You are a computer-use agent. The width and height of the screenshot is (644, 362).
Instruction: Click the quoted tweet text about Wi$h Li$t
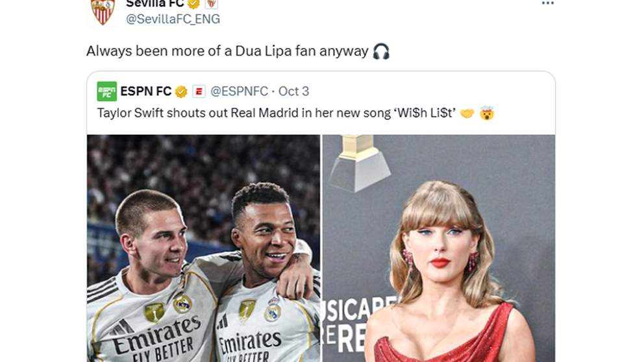tap(277, 113)
